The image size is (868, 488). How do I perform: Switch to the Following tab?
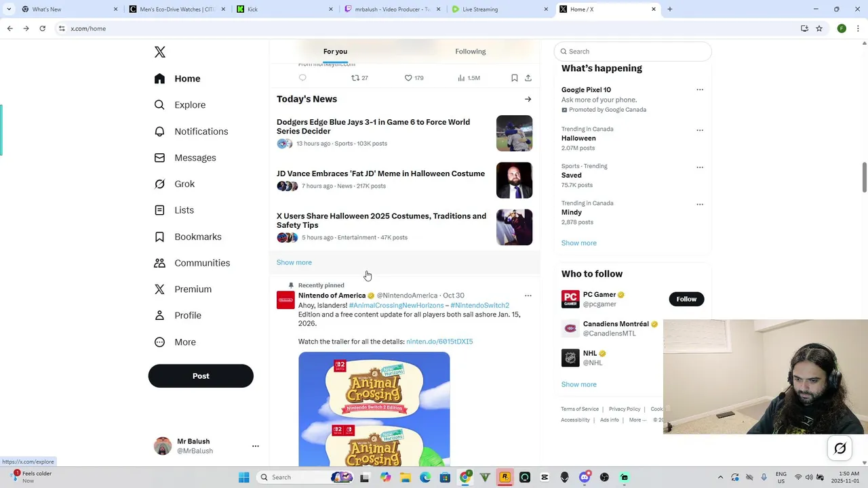tap(471, 52)
